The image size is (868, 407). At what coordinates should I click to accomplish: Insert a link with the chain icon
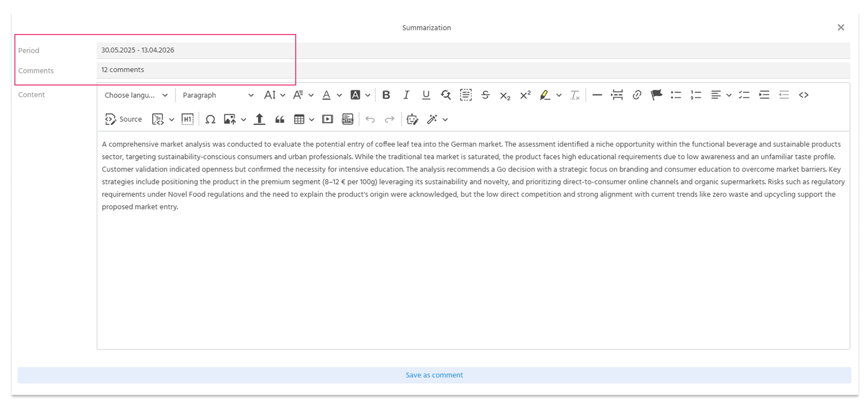point(637,95)
